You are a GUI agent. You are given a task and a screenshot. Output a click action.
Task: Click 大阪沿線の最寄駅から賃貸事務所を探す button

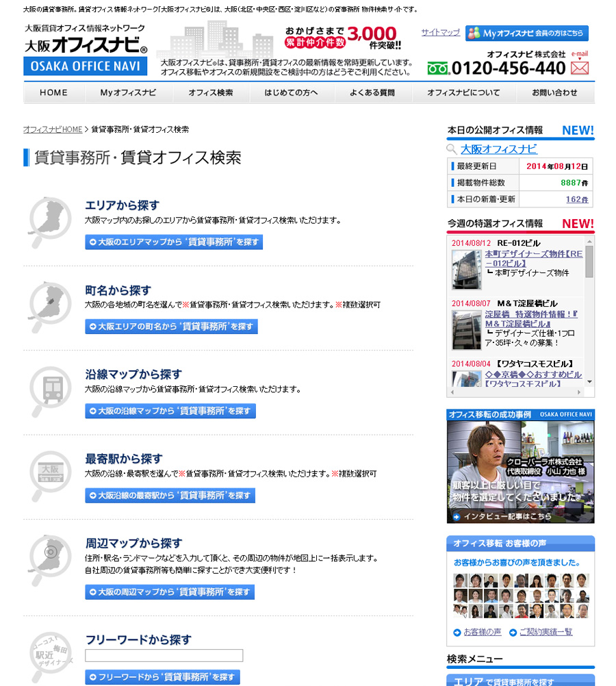click(x=170, y=495)
